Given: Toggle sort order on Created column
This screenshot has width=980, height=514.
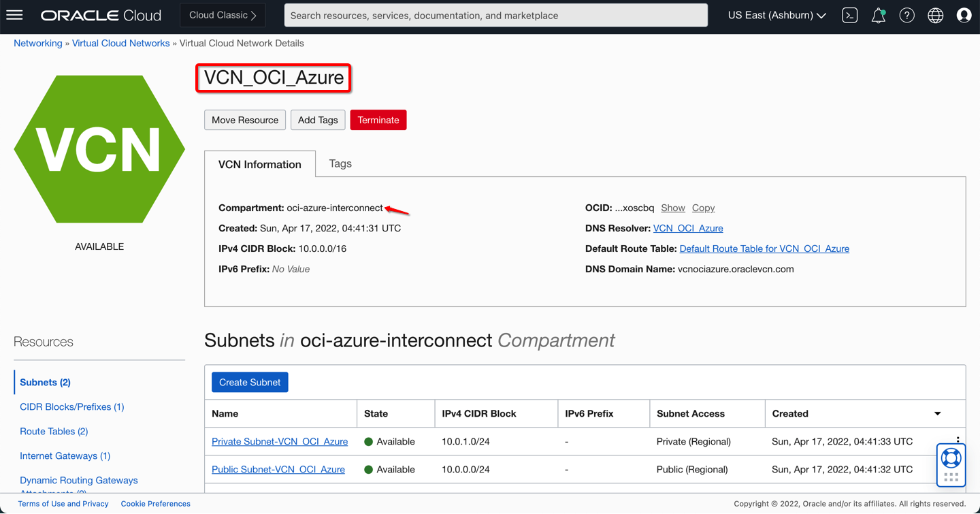Looking at the screenshot, I should coord(937,414).
